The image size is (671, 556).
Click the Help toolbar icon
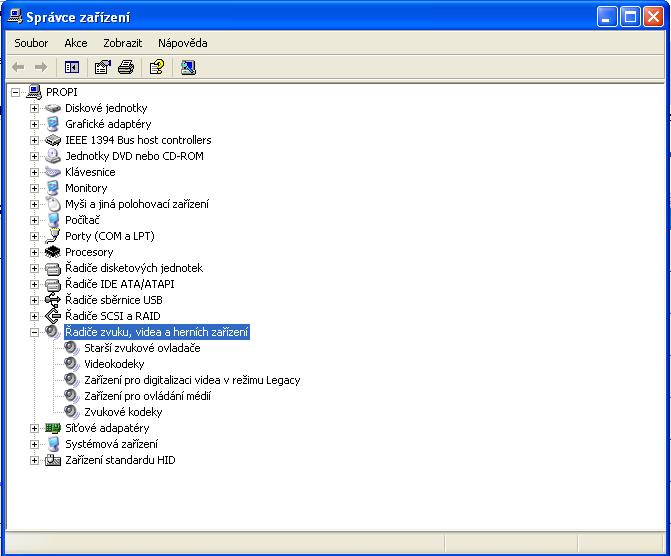(x=157, y=67)
